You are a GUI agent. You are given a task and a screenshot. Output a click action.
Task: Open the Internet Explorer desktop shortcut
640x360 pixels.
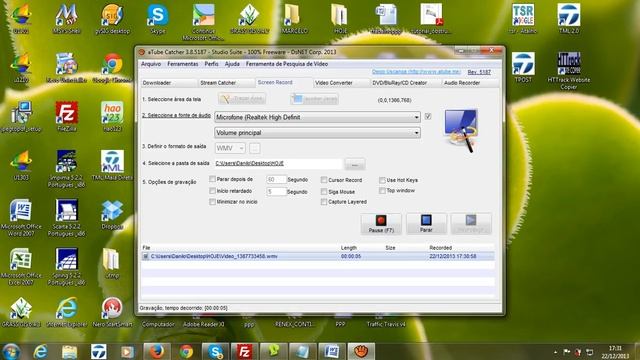coord(67,312)
